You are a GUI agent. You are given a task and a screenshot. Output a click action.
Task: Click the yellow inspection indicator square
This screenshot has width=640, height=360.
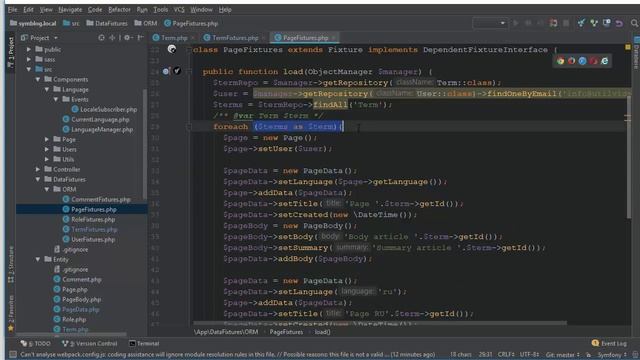click(x=628, y=47)
